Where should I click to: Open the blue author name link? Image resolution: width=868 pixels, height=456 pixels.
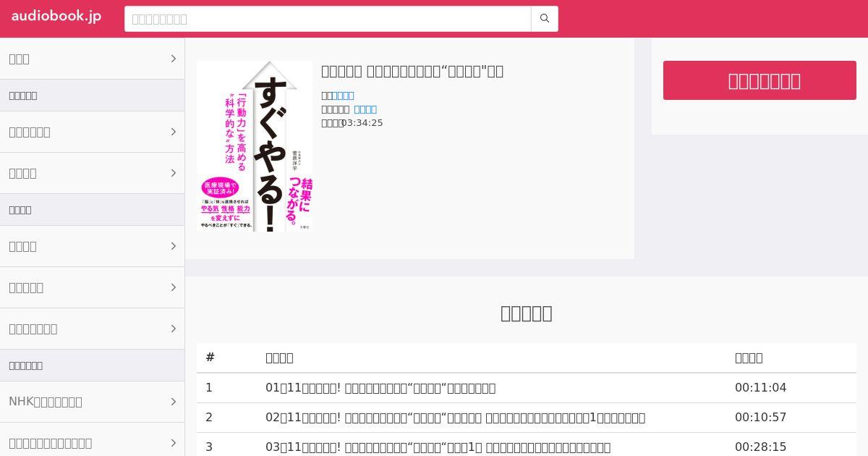pos(343,96)
